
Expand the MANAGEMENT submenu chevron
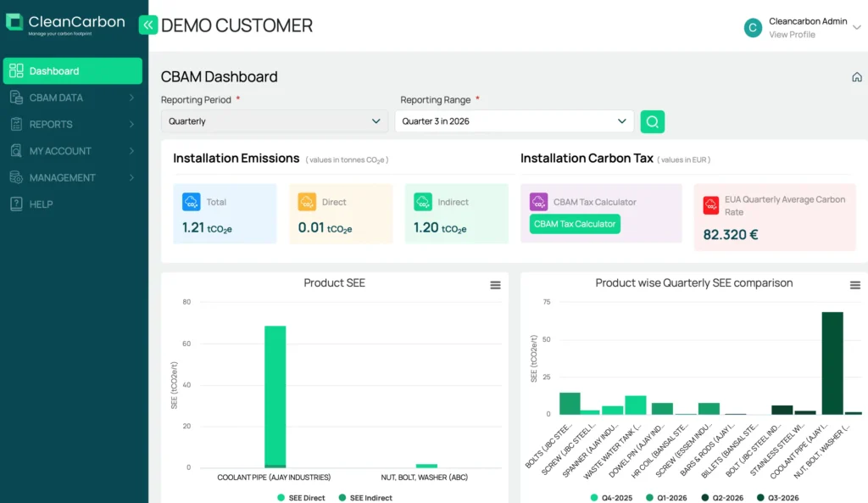[131, 177]
